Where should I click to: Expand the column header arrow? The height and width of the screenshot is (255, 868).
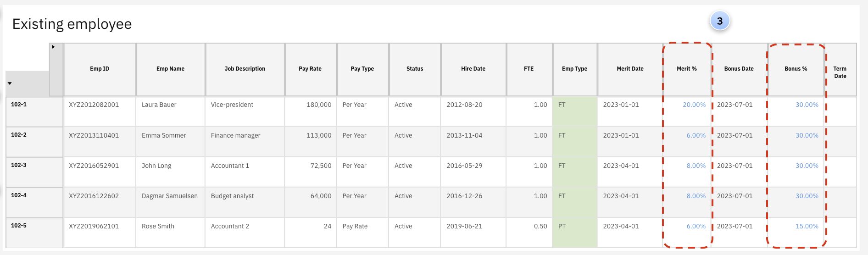pos(53,47)
